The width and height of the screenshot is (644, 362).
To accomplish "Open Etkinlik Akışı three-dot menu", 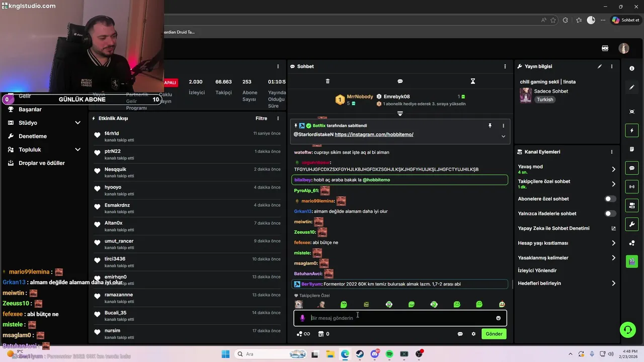I will pyautogui.click(x=278, y=119).
